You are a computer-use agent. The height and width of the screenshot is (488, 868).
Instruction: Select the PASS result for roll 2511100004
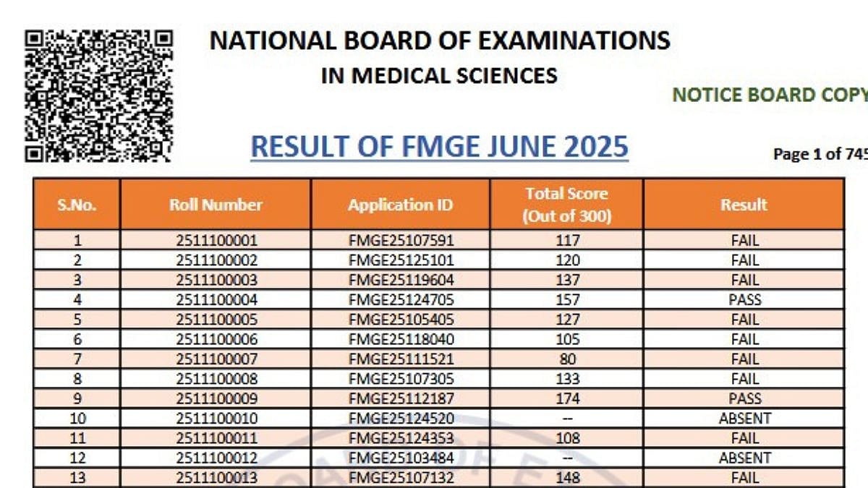pos(744,299)
